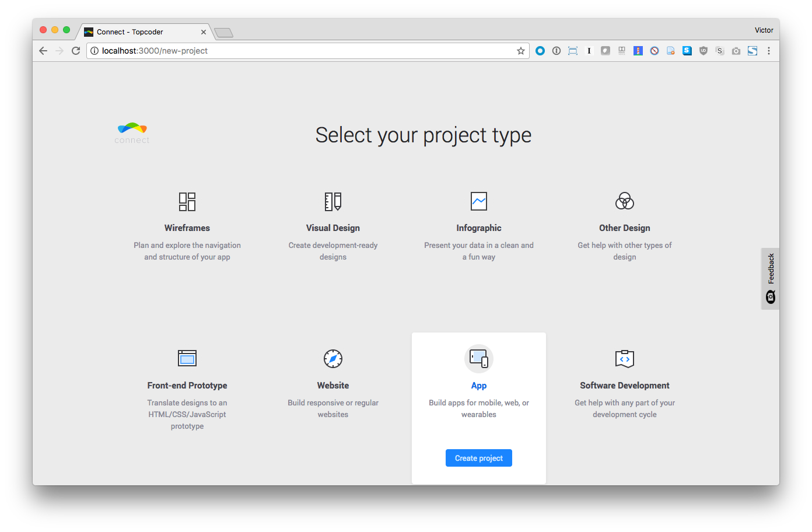This screenshot has width=812, height=532.
Task: Open the blue ring extension icon
Action: pos(540,51)
